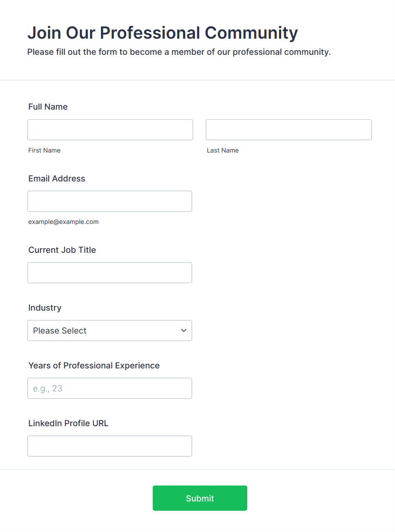Screen dimensions: 395x532
Task: Click the 'First Name' sublabel text
Action: pos(45,150)
